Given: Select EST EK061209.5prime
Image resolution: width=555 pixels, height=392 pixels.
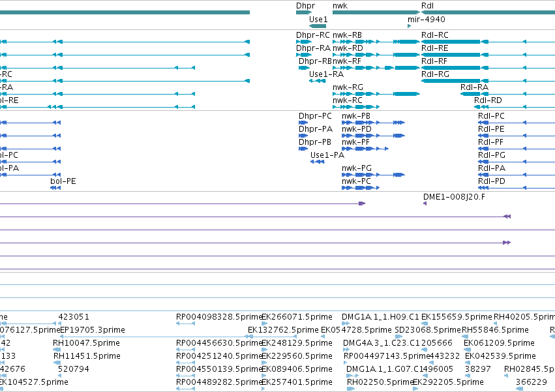Looking at the screenshot, I should click(467, 350).
